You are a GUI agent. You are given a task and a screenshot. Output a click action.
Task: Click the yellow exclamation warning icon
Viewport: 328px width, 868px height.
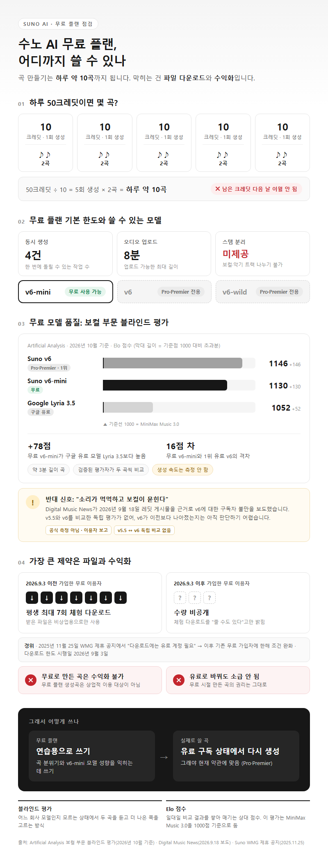[33, 503]
